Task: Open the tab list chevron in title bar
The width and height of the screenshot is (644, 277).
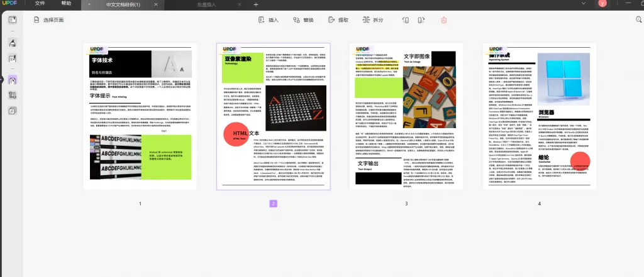Action: tap(584, 4)
